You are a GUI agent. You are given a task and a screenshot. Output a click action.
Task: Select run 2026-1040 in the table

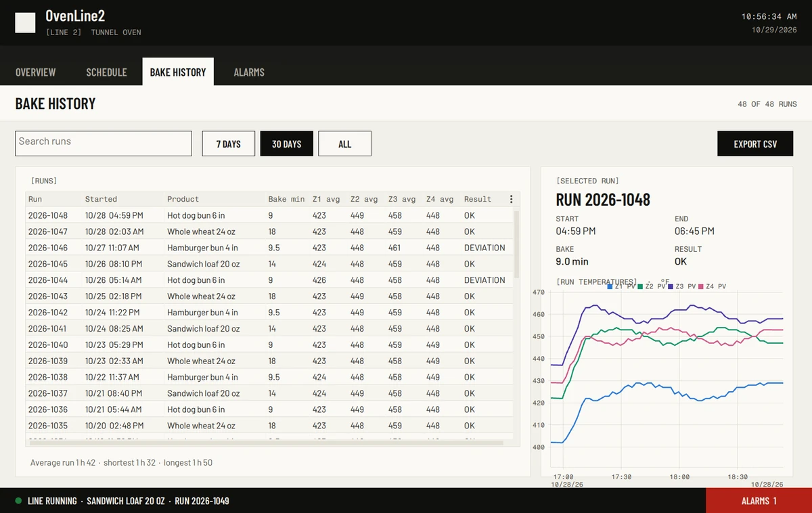tap(270, 345)
